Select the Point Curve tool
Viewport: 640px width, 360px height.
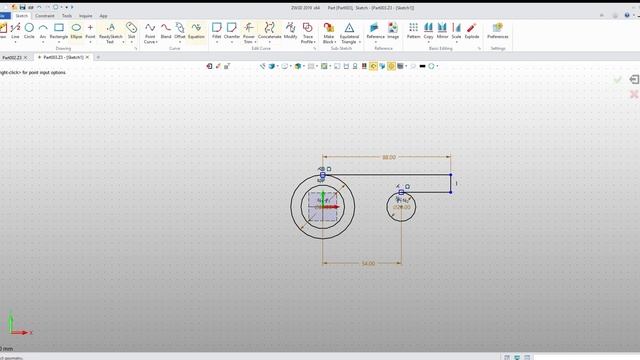[150, 33]
